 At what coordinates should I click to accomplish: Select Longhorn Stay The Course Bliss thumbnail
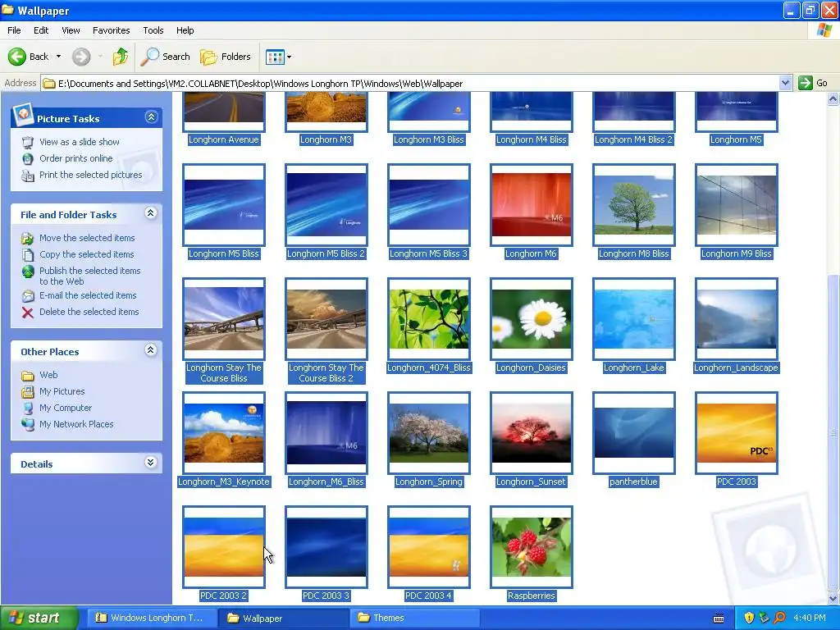(x=224, y=319)
